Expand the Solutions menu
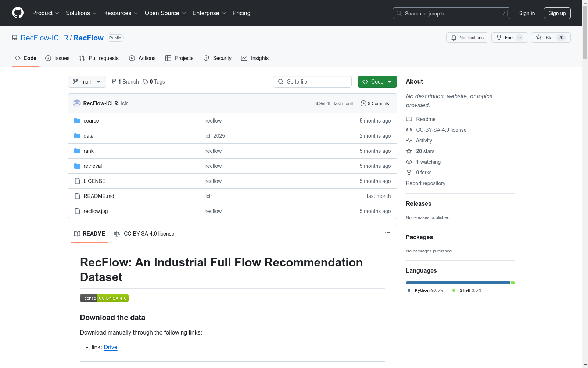The image size is (588, 368). point(81,13)
